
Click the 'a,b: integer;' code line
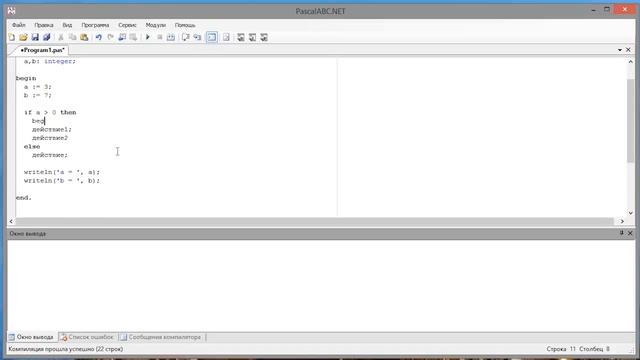click(50, 61)
